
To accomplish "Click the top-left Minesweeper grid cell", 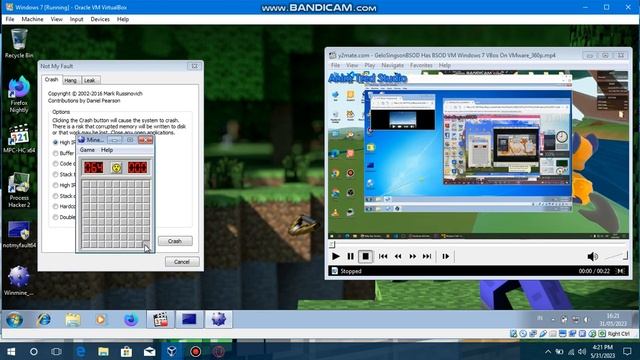I will (x=86, y=185).
